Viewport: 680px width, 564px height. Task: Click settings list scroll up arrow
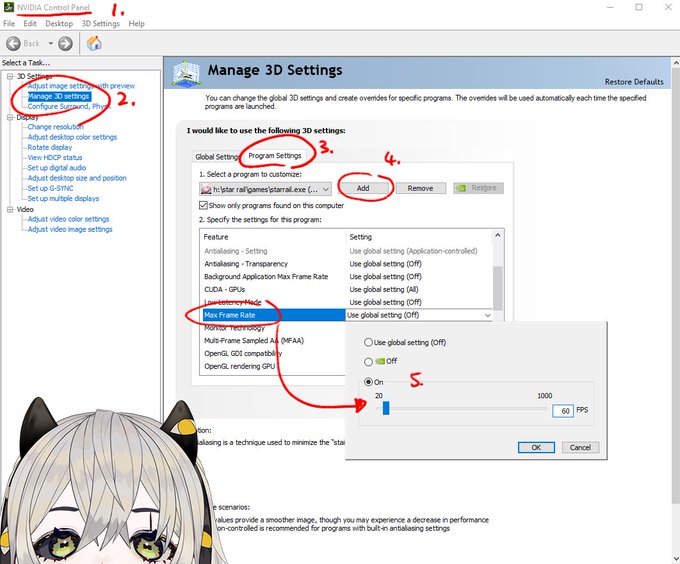(x=498, y=235)
